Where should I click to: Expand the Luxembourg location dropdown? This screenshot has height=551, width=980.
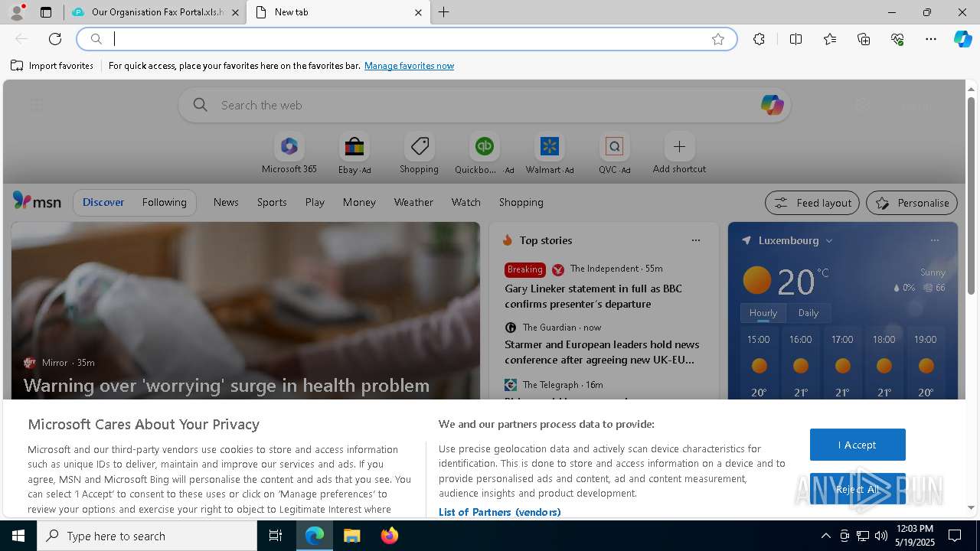pos(829,240)
